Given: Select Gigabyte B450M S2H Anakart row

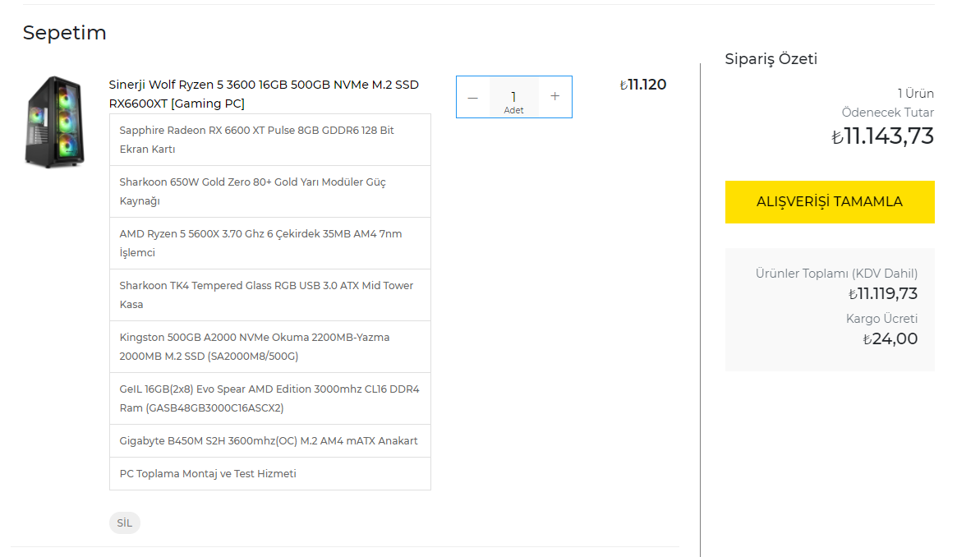Looking at the screenshot, I should pos(270,440).
